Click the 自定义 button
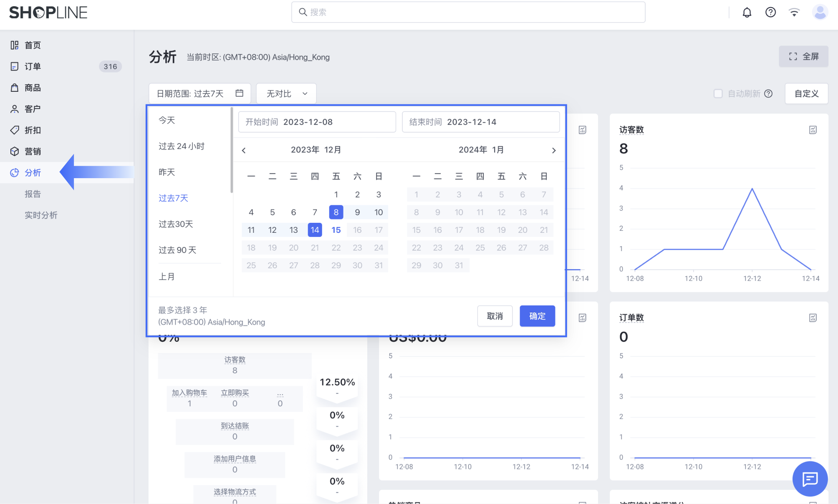 pyautogui.click(x=806, y=93)
